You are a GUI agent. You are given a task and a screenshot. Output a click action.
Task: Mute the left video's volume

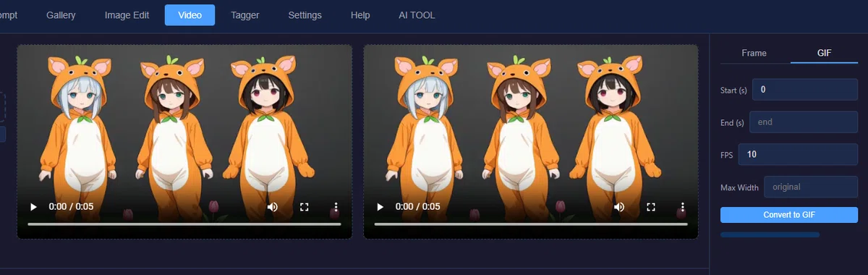click(272, 207)
